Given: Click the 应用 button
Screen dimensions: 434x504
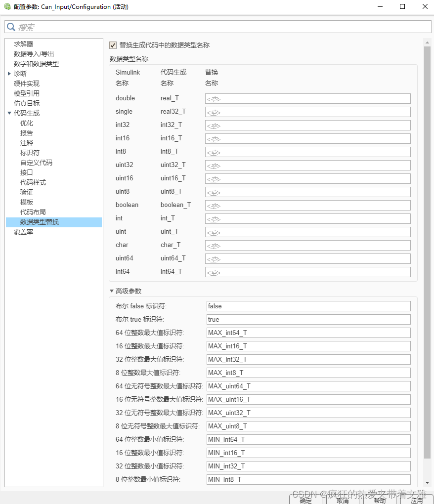Looking at the screenshot, I should click(417, 500).
